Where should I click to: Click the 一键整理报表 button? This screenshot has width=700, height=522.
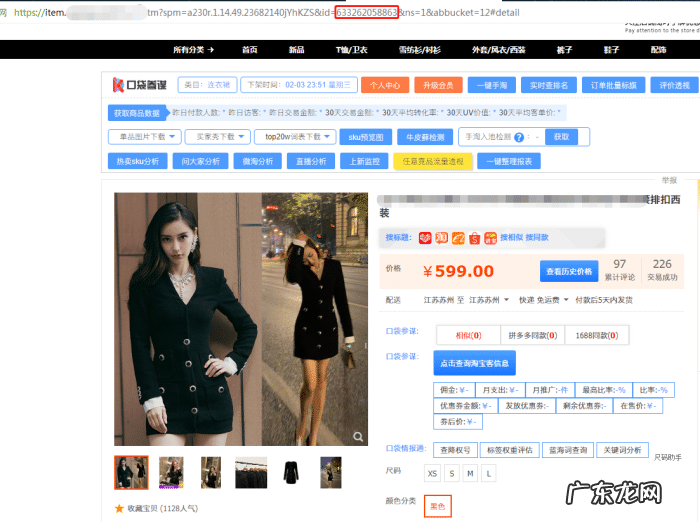coord(509,161)
